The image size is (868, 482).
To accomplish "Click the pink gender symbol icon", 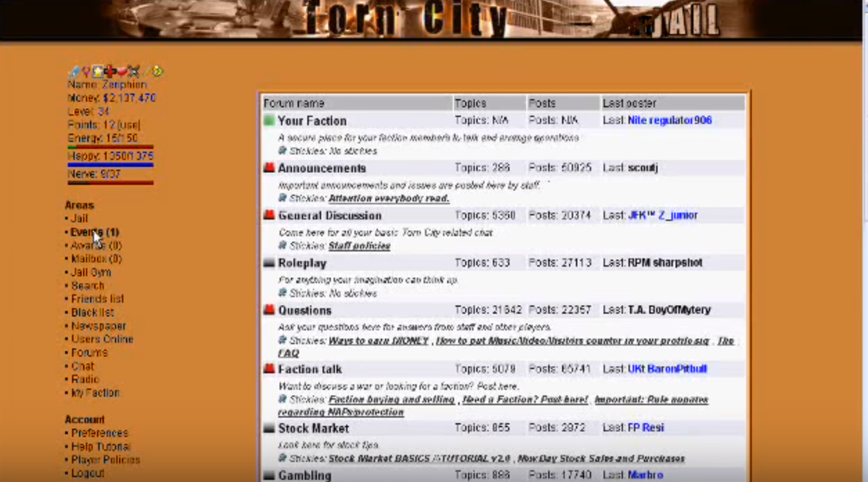I will (86, 71).
